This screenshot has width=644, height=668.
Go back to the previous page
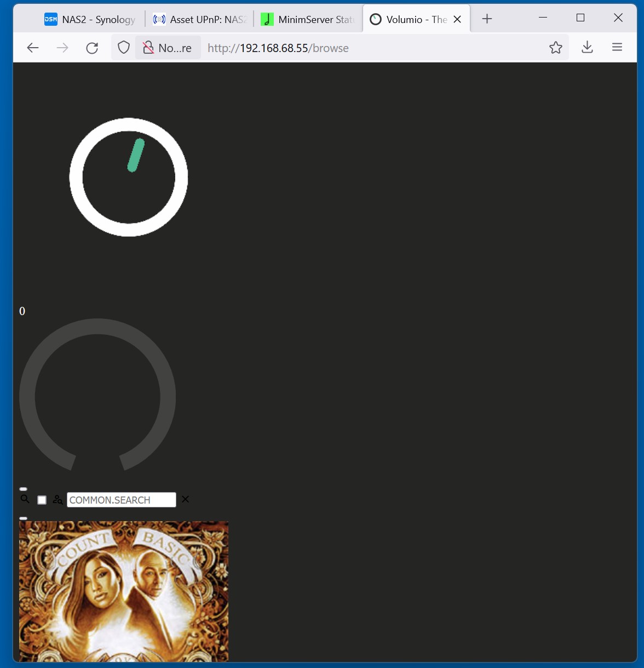[33, 48]
